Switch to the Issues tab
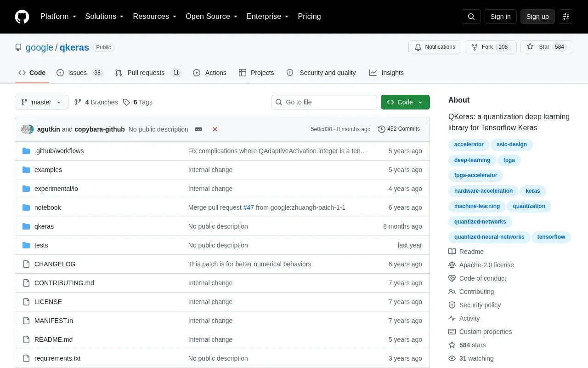The height and width of the screenshot is (368, 588). pyautogui.click(x=80, y=73)
